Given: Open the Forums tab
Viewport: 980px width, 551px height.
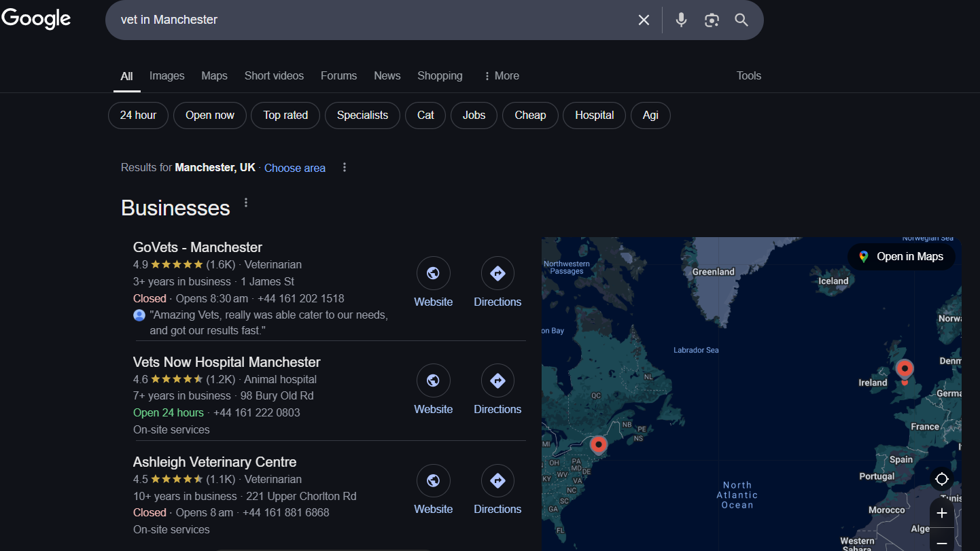Looking at the screenshot, I should (338, 76).
